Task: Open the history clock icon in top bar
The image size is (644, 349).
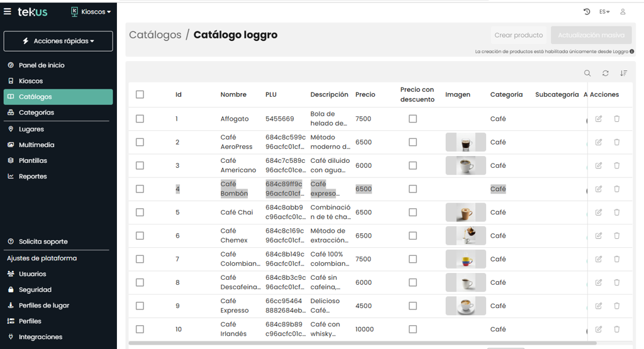Action: 587,12
